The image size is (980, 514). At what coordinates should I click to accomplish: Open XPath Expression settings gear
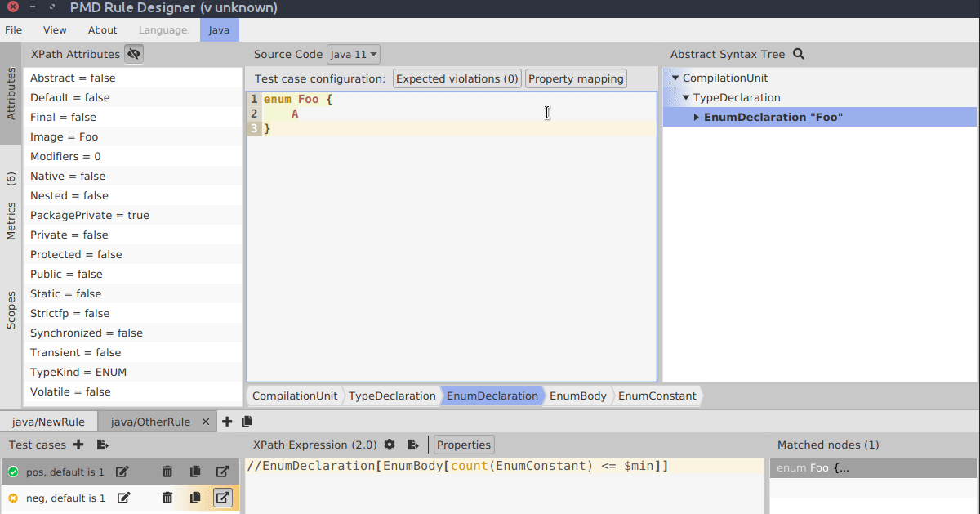coord(390,445)
